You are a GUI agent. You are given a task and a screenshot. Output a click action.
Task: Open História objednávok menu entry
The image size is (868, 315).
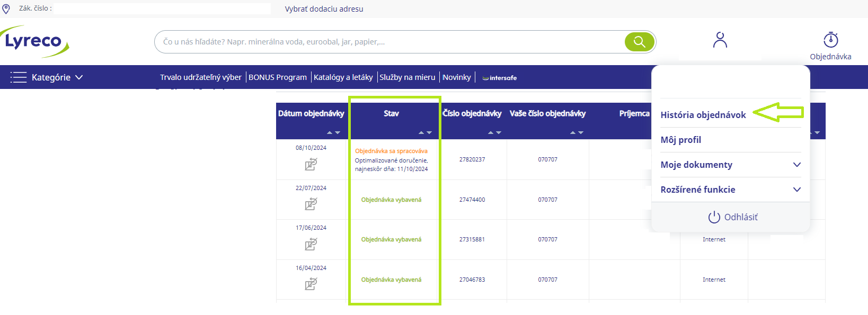(703, 115)
